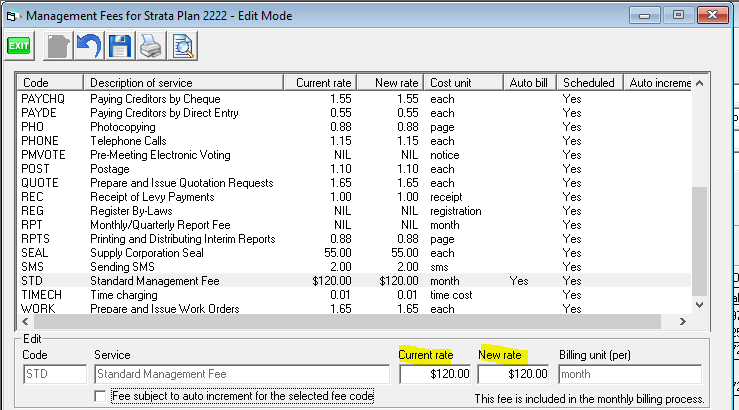Viewport: 739px width, 410px height.
Task: Toggle fee subject to auto increment checkbox
Action: pyautogui.click(x=100, y=396)
